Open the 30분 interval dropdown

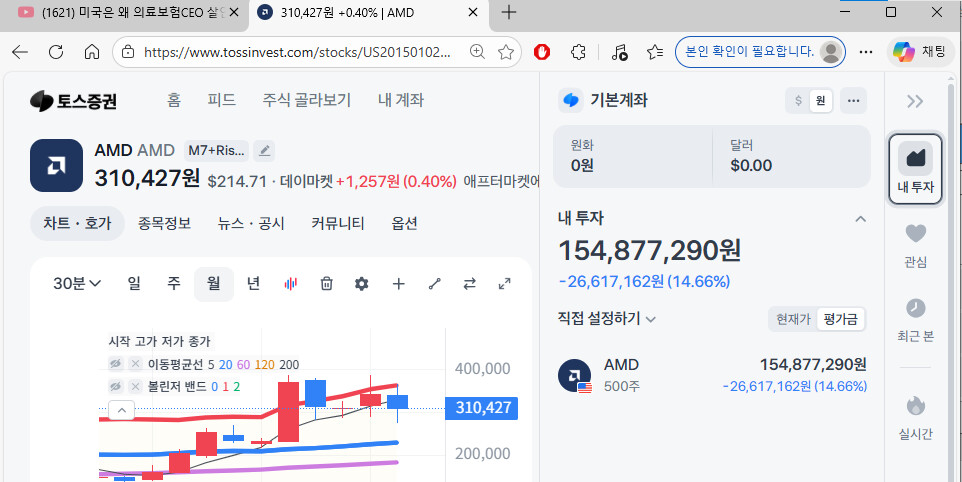tap(77, 284)
